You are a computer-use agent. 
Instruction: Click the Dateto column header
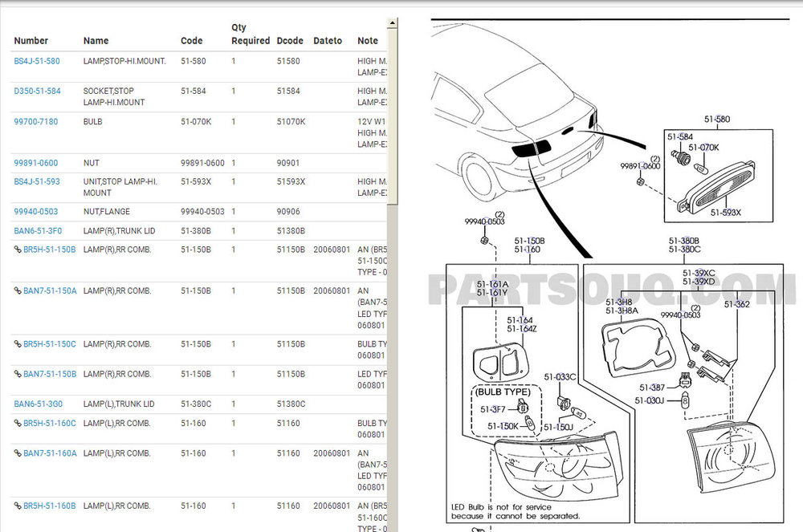click(x=328, y=41)
